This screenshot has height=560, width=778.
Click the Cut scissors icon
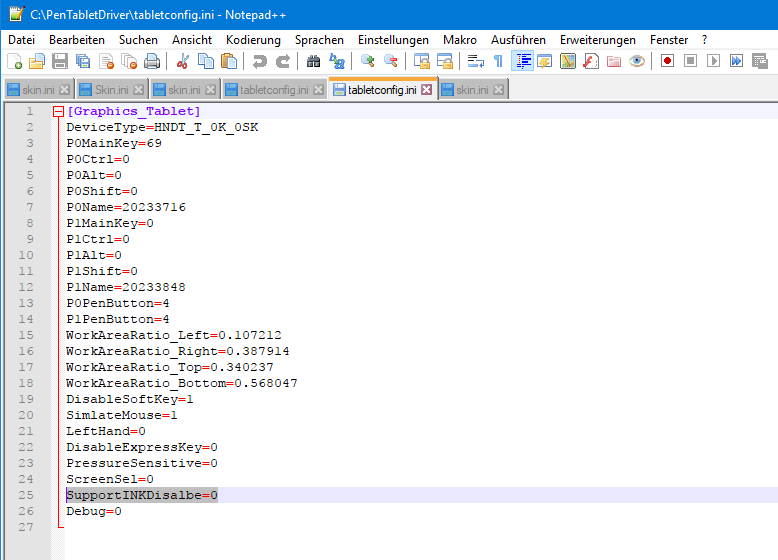(183, 62)
